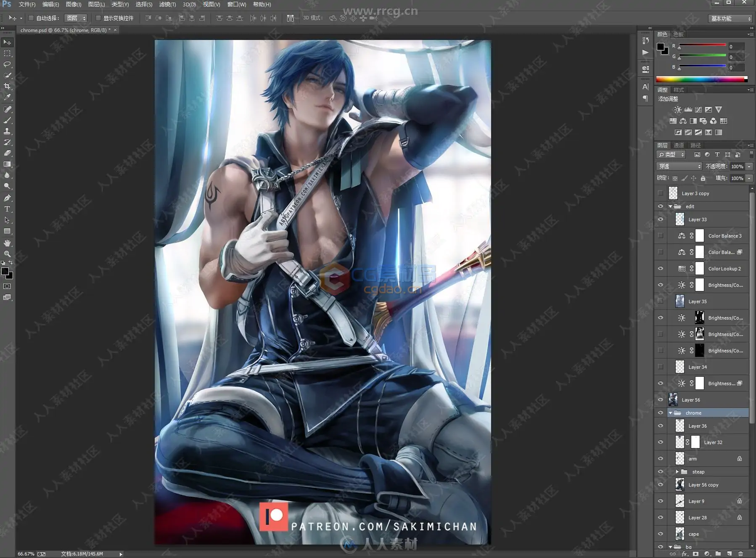Add a Curves adjustment from Adjustments panel

tap(698, 110)
